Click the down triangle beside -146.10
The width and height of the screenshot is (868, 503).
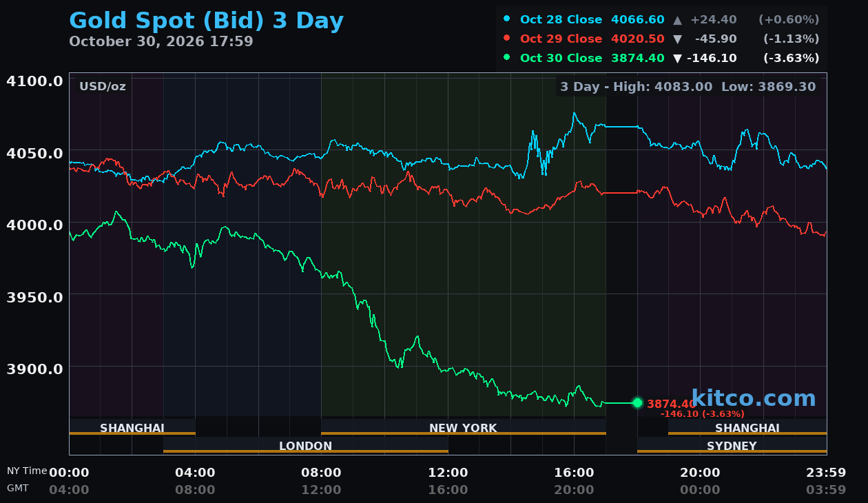coord(677,59)
